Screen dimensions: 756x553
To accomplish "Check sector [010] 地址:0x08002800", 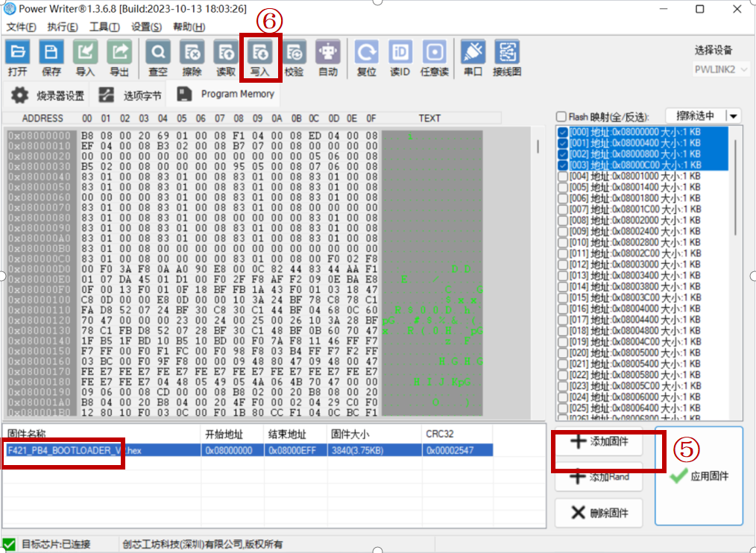I will tap(563, 242).
